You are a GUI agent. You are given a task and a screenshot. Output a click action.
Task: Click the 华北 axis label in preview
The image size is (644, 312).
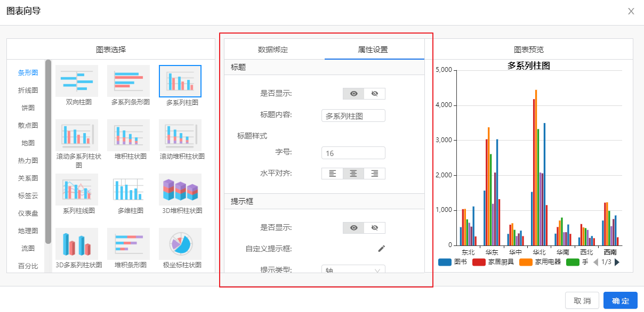tap(539, 252)
